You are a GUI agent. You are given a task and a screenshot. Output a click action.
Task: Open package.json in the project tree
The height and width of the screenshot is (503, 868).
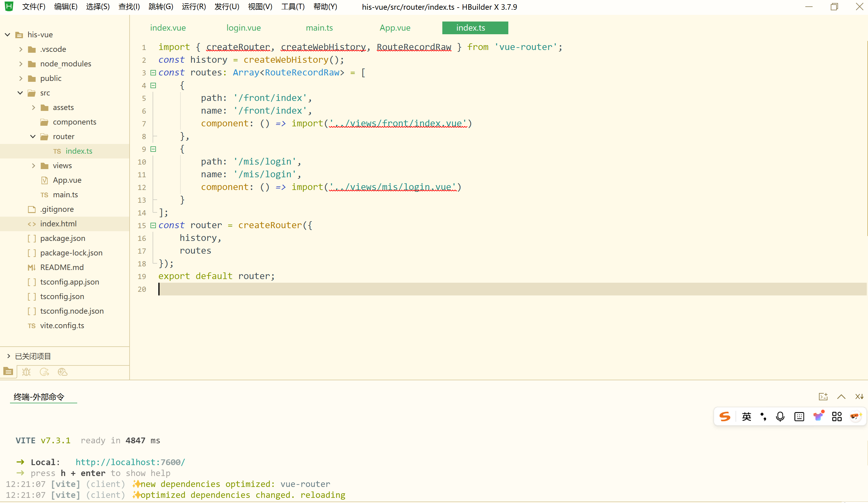coord(63,238)
